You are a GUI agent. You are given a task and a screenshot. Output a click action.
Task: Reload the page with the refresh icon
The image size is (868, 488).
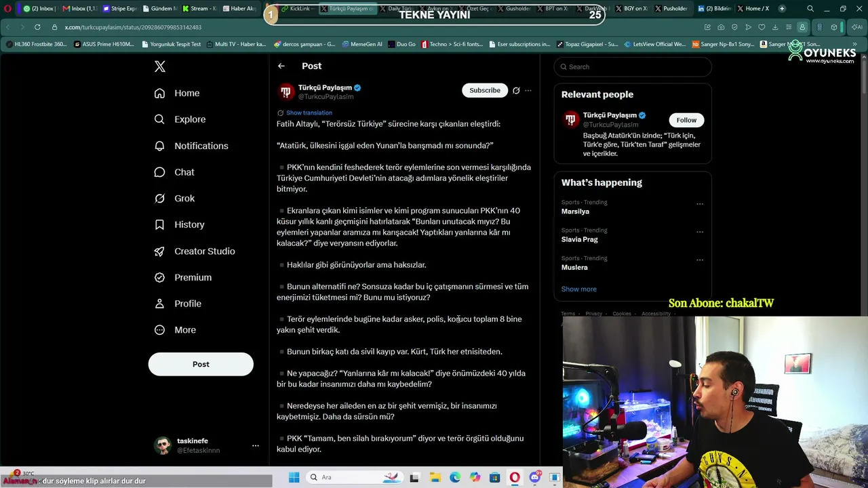[x=37, y=27]
